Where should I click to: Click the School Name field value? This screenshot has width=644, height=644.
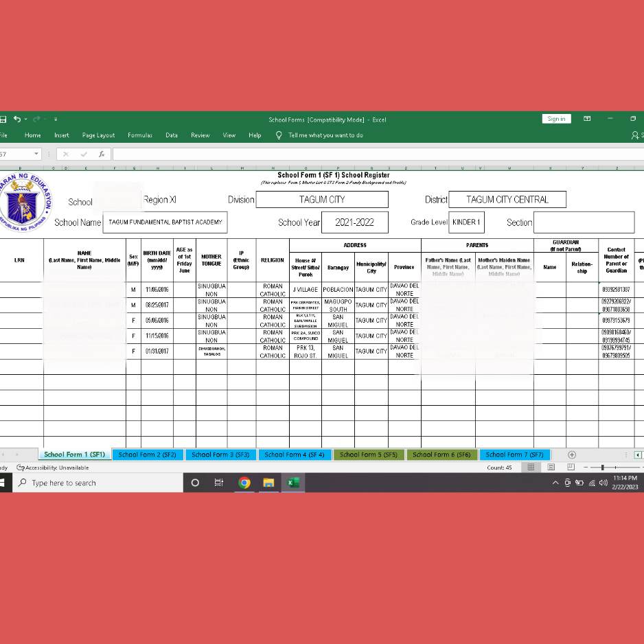pos(165,222)
